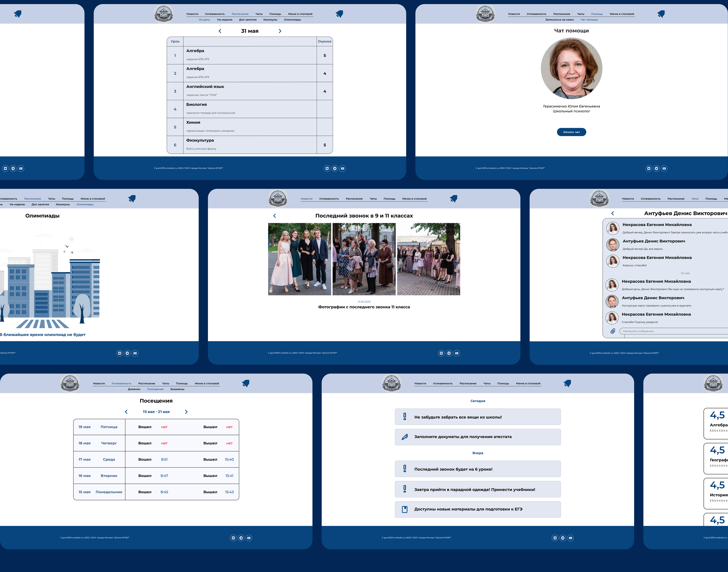Open the Экзамены subtab on the attendance page

(177, 389)
